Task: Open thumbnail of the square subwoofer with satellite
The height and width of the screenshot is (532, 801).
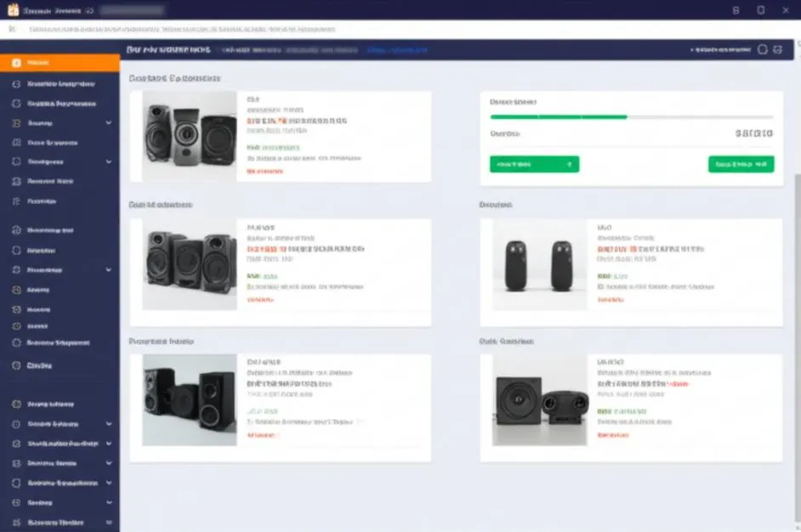Action: 539,399
